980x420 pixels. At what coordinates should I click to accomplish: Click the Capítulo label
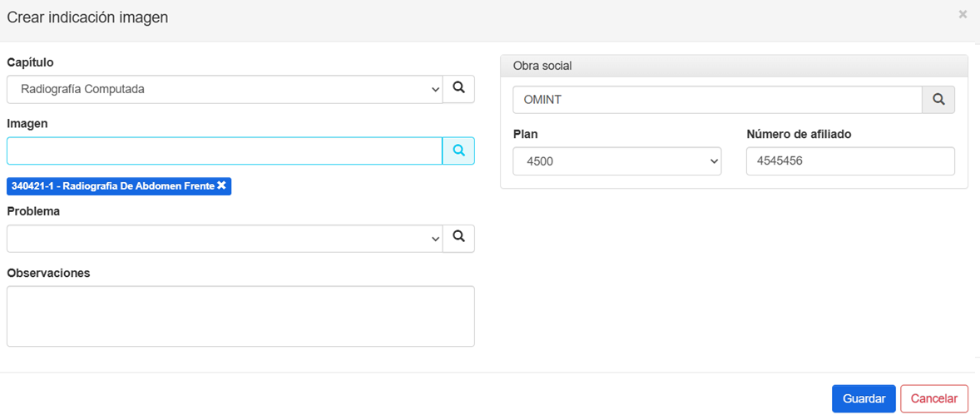(x=30, y=62)
